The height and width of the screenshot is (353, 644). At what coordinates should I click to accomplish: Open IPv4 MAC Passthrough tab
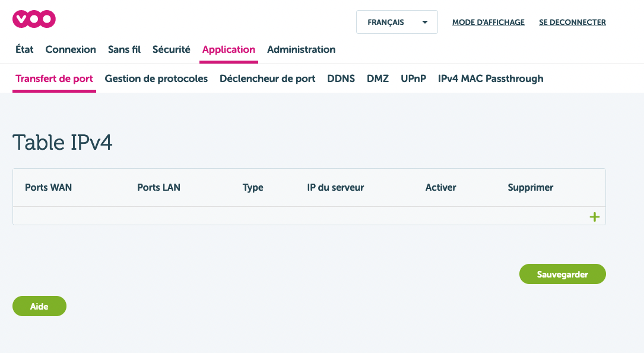point(490,78)
